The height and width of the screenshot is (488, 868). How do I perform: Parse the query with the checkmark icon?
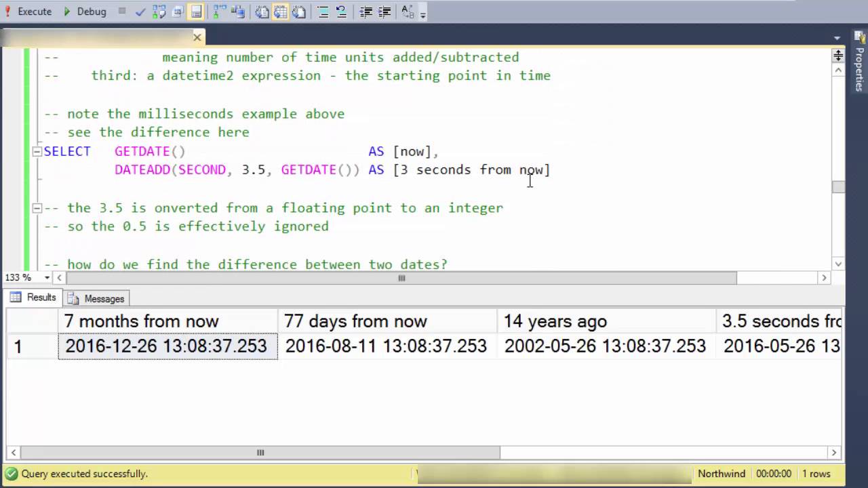coord(140,12)
